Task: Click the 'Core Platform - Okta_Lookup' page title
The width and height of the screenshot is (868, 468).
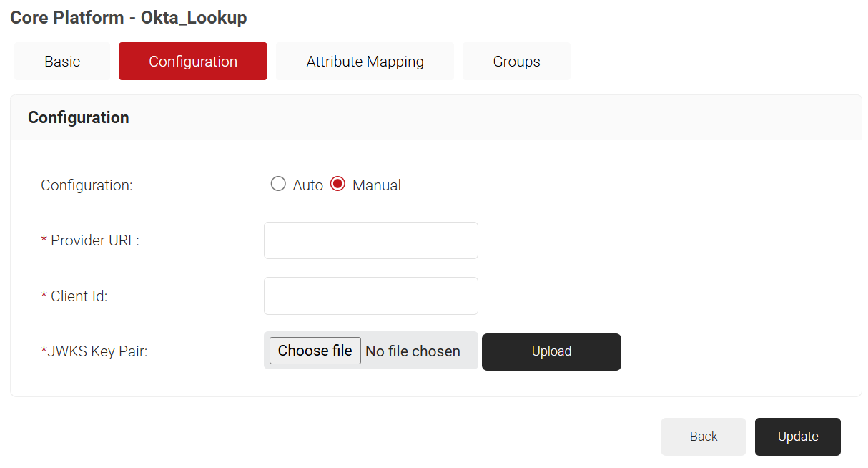Action: (129, 18)
